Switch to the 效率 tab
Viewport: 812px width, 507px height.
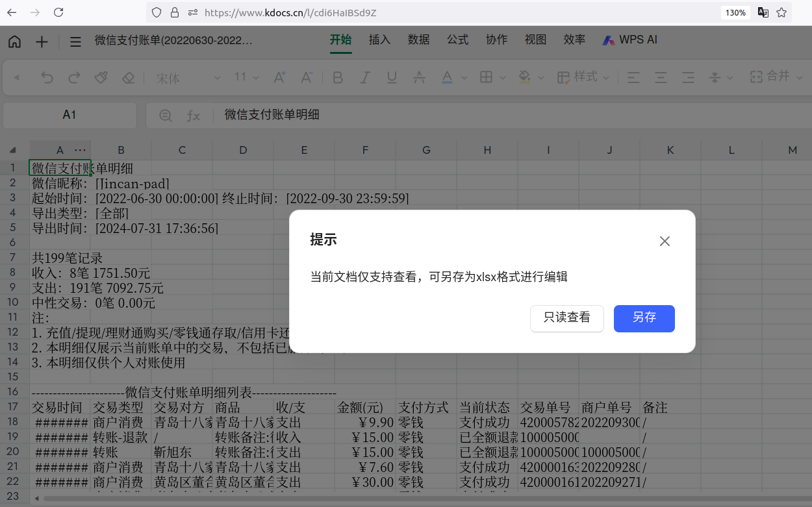(x=574, y=40)
